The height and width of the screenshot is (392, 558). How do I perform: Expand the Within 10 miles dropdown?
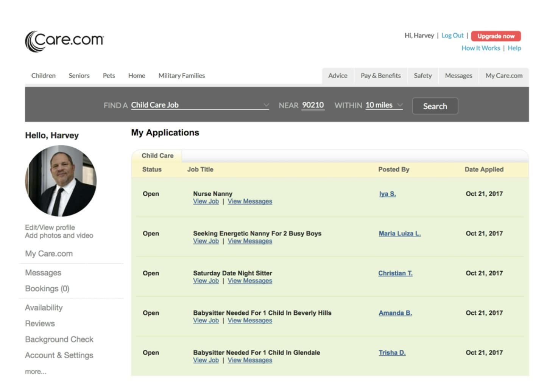(383, 105)
